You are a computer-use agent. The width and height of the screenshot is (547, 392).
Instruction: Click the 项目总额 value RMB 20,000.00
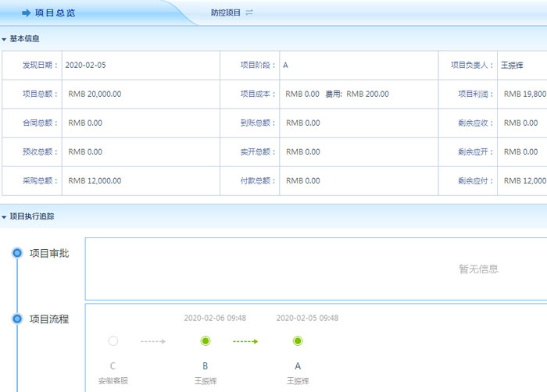tap(95, 94)
